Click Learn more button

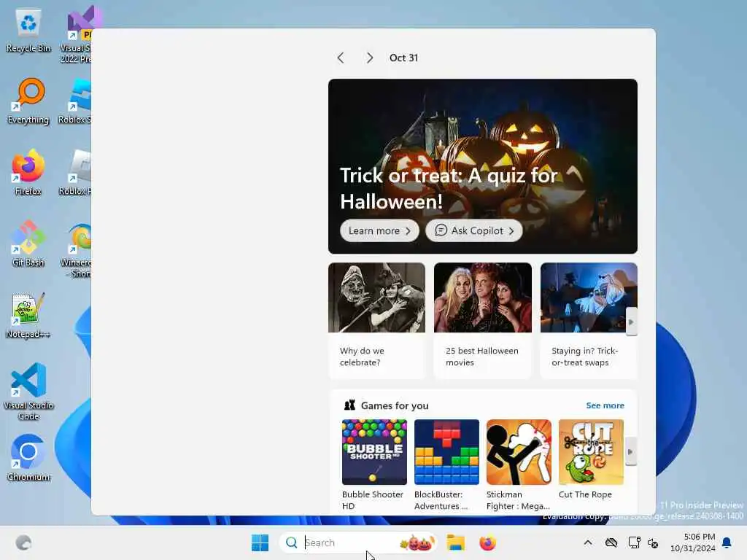(379, 231)
